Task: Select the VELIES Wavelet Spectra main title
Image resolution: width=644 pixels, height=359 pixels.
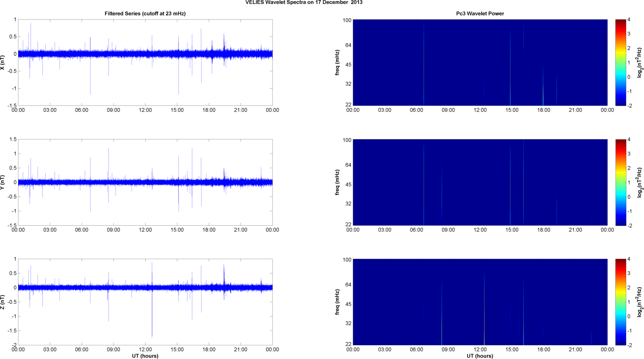Action: (304, 3)
